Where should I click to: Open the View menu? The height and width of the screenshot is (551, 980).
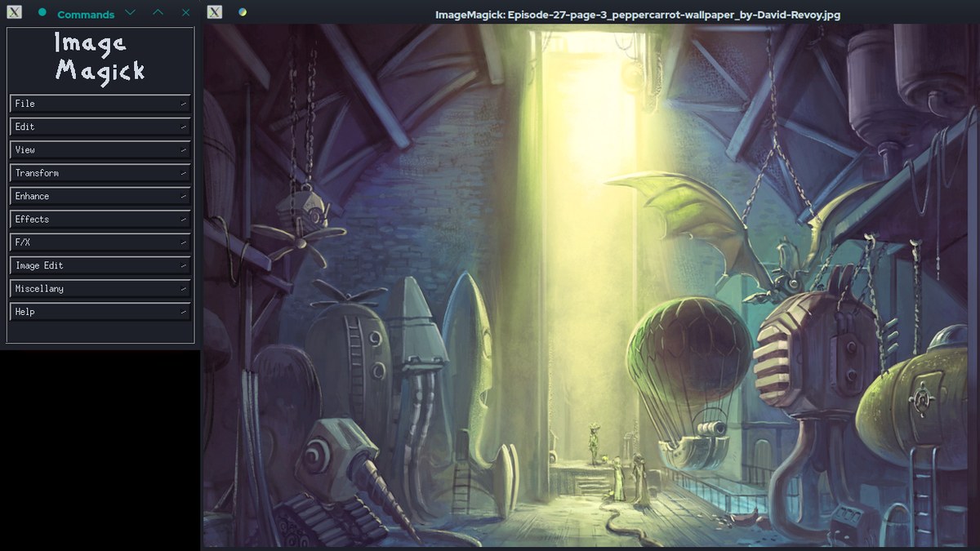pos(100,150)
